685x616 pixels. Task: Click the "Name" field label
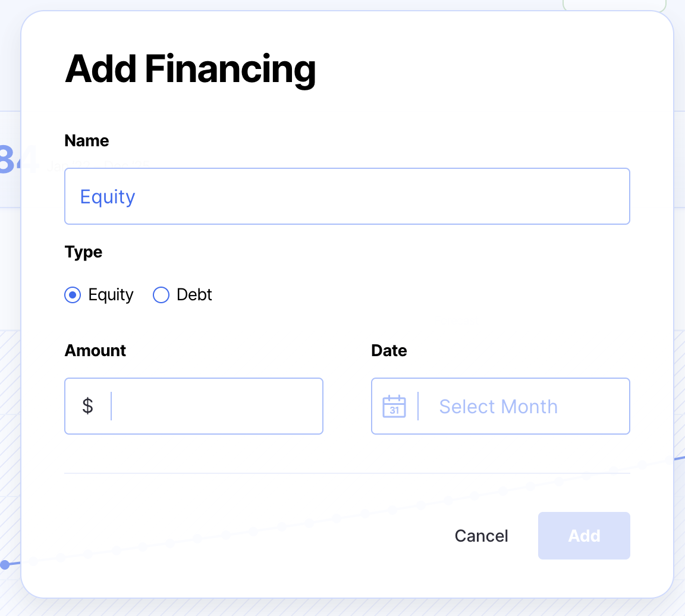point(87,141)
